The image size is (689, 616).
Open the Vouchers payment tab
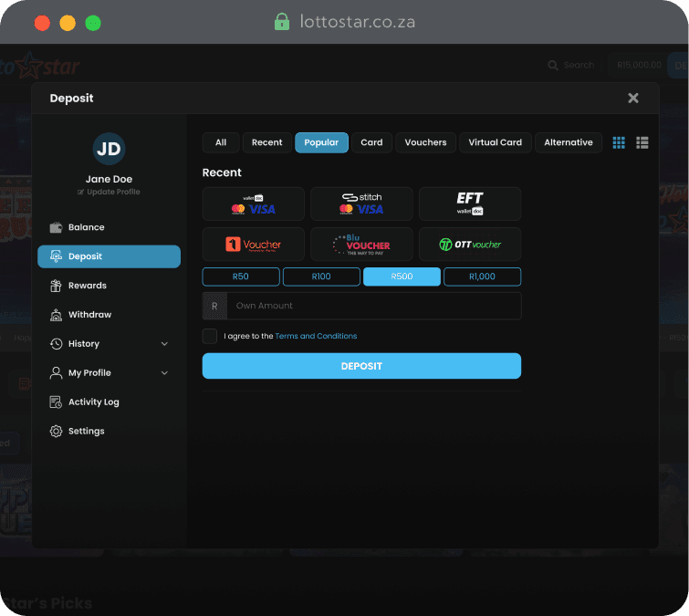[x=425, y=142]
